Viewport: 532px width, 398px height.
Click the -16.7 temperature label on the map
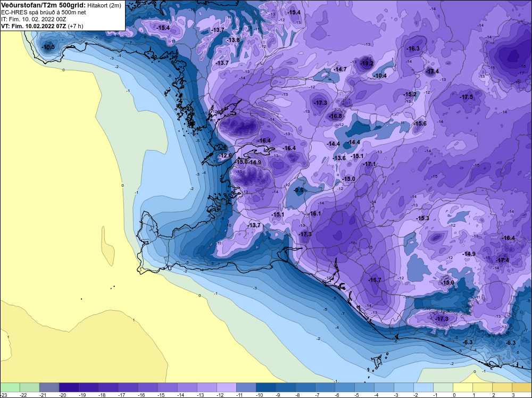(x=374, y=280)
